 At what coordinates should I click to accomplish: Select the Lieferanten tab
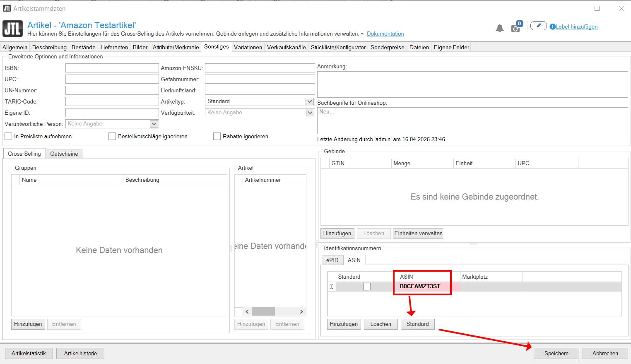(x=114, y=47)
